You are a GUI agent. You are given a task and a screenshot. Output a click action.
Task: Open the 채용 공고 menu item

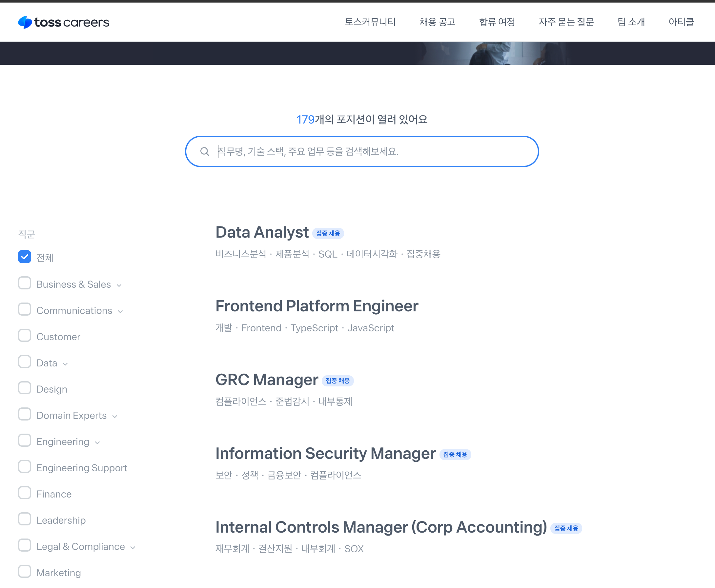coord(437,22)
